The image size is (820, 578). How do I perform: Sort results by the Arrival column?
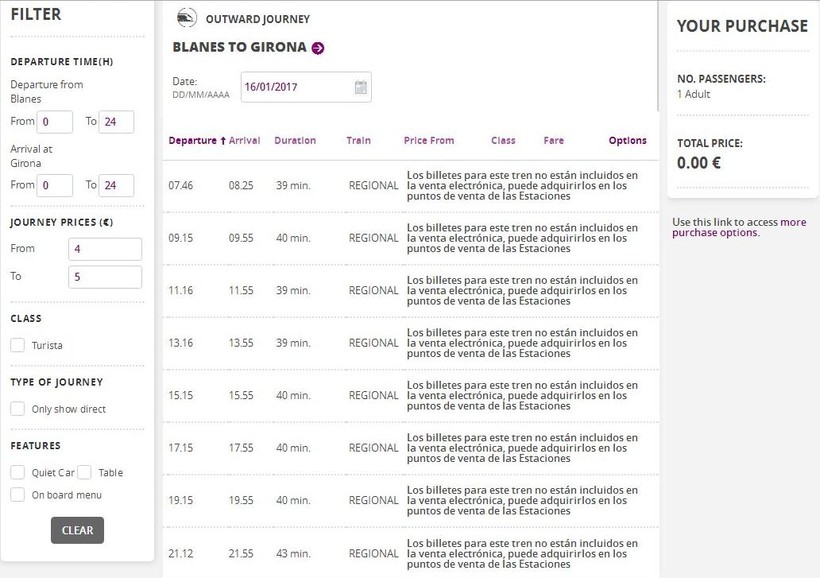click(x=244, y=141)
